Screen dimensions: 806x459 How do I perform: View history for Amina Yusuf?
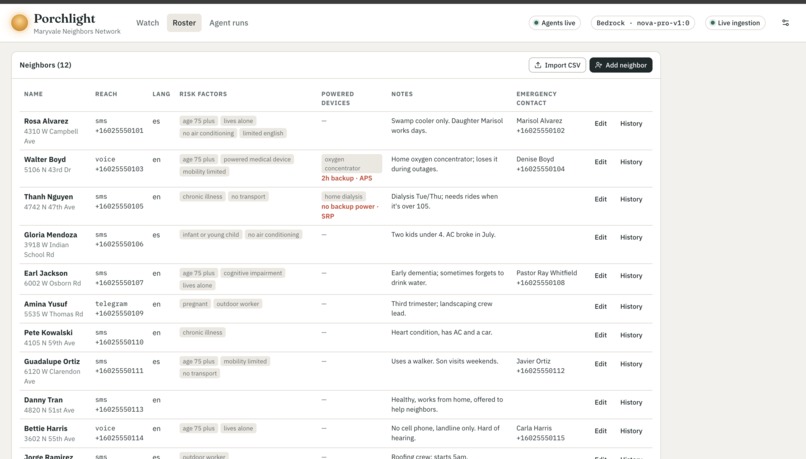(x=631, y=306)
